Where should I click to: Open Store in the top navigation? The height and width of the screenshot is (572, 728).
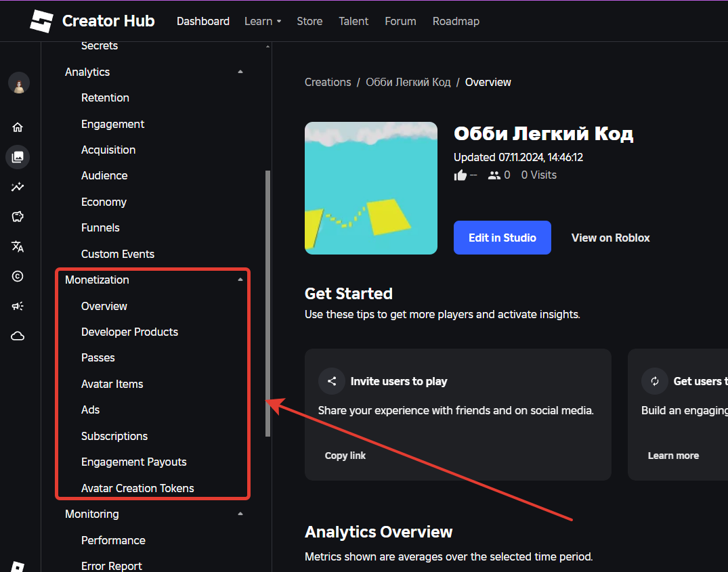(309, 22)
